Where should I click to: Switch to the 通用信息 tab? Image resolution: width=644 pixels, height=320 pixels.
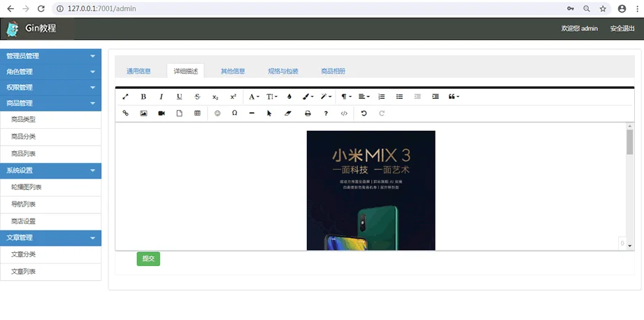pyautogui.click(x=138, y=71)
